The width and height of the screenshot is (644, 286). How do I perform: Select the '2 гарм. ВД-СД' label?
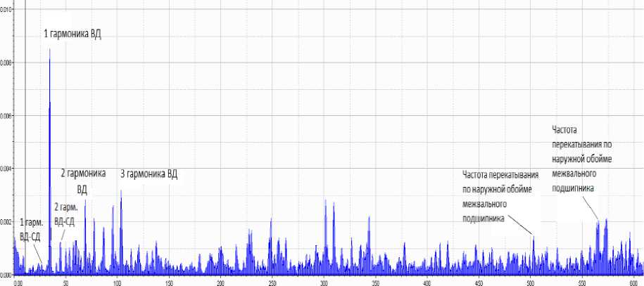coord(65,214)
